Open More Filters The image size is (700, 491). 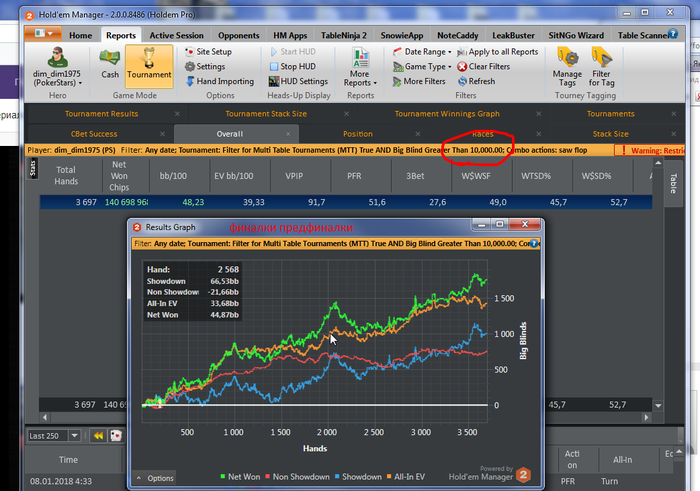pos(419,81)
